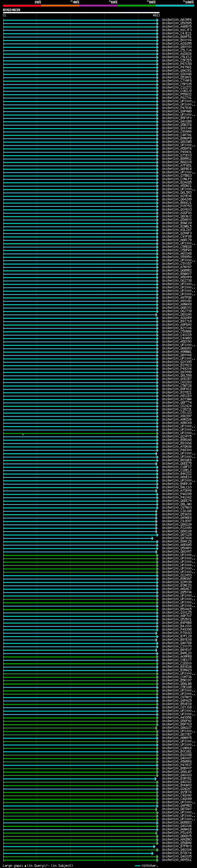The image size is (197, 868).
Task: Open the UniRef100_A9V511 hit label
Action: (176, 860)
